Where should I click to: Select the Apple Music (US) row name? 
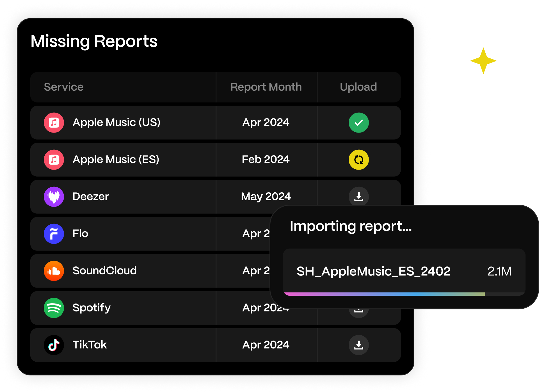tap(117, 123)
